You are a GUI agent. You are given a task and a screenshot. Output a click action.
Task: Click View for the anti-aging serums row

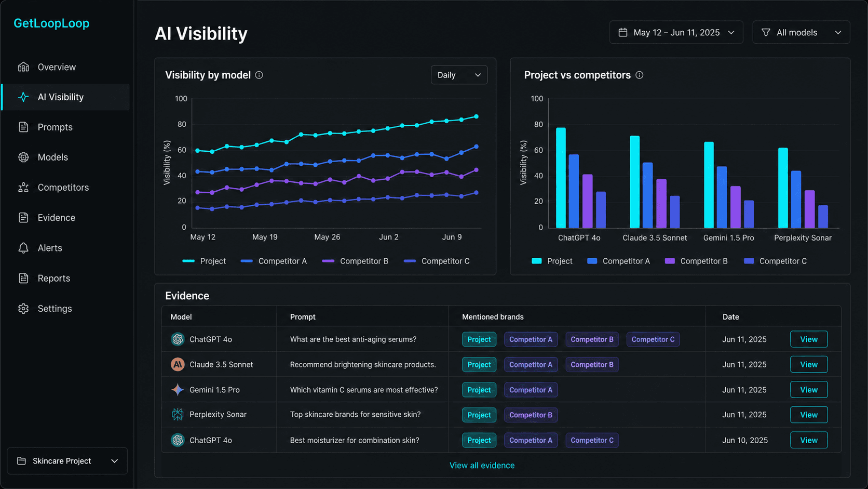coord(809,339)
